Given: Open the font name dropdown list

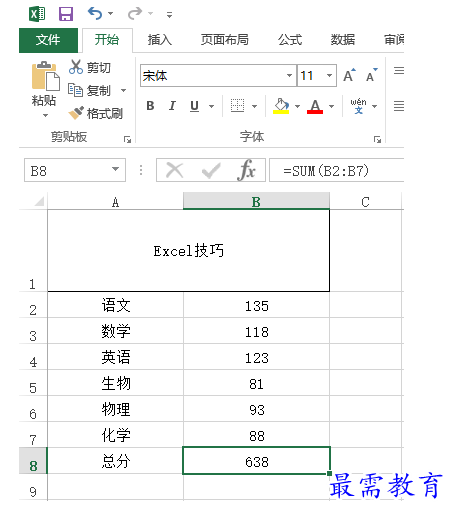Looking at the screenshot, I should [x=289, y=76].
